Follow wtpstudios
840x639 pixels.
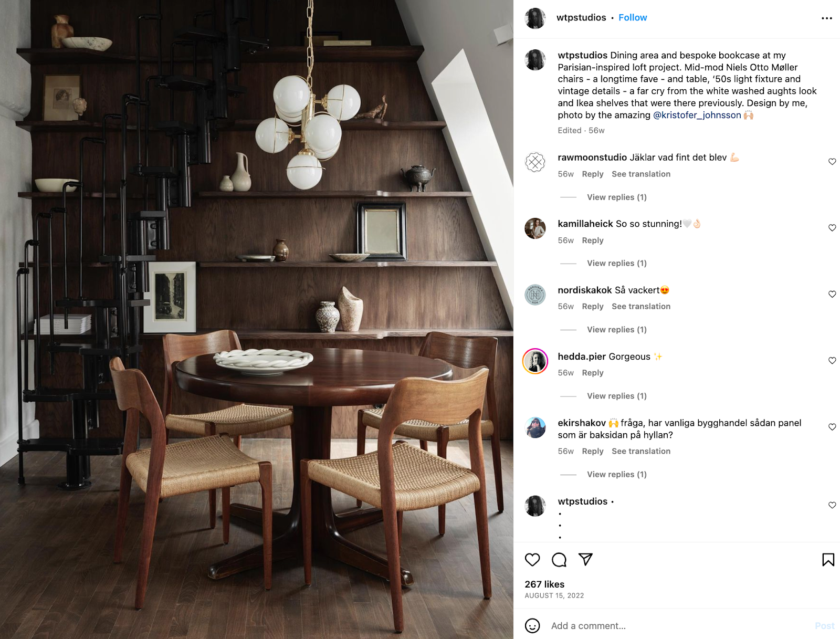pos(633,18)
